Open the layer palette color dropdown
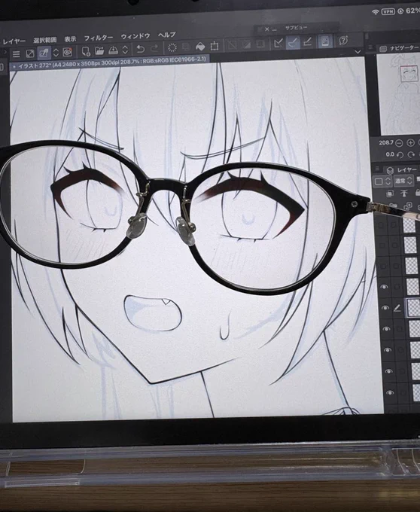The image size is (420, 512). [382, 181]
